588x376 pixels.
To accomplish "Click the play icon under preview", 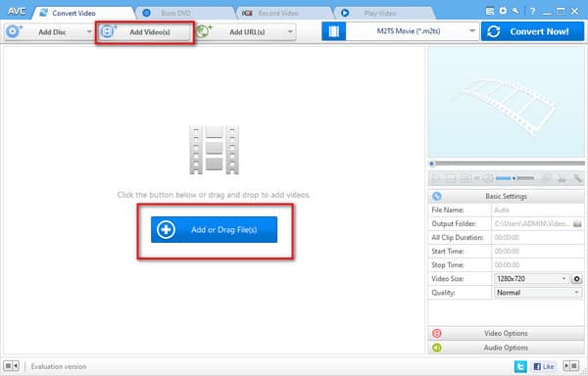I will click(x=436, y=178).
